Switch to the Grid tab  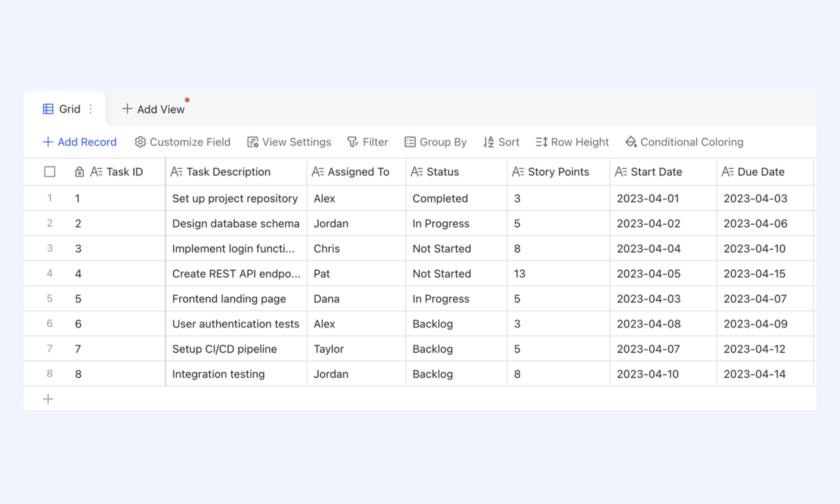(65, 109)
